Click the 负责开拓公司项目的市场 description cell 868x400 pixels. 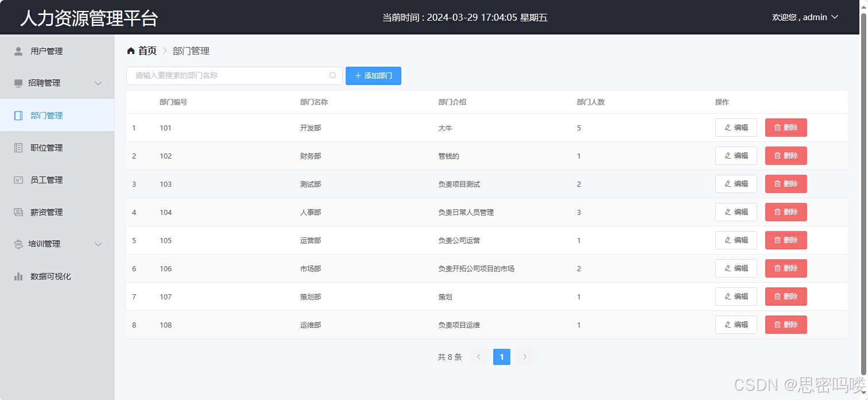pos(476,269)
